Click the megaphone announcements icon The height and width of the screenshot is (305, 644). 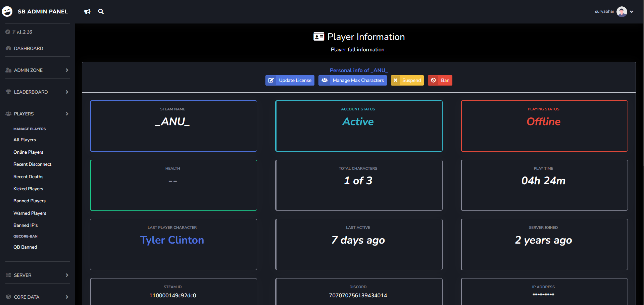(x=87, y=12)
